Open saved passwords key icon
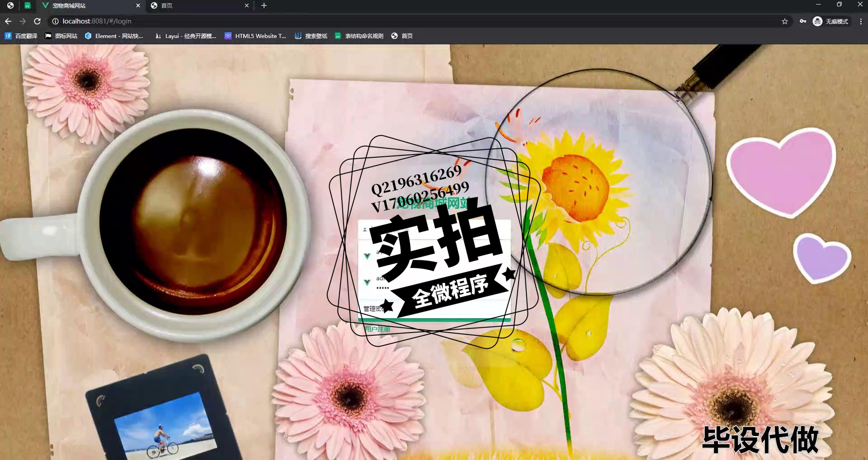 (x=803, y=21)
